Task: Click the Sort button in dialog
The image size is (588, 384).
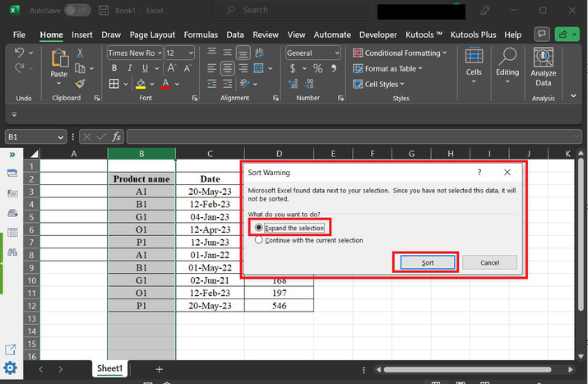Action: pyautogui.click(x=428, y=262)
